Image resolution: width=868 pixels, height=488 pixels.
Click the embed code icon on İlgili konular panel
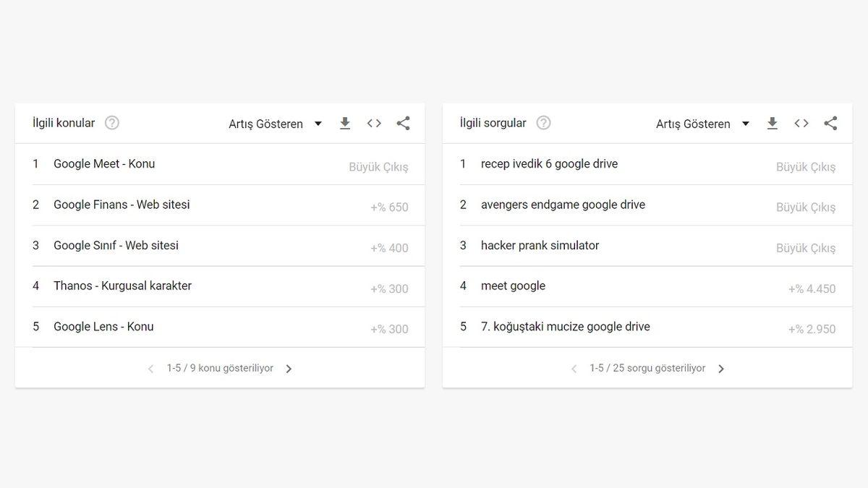pos(374,123)
